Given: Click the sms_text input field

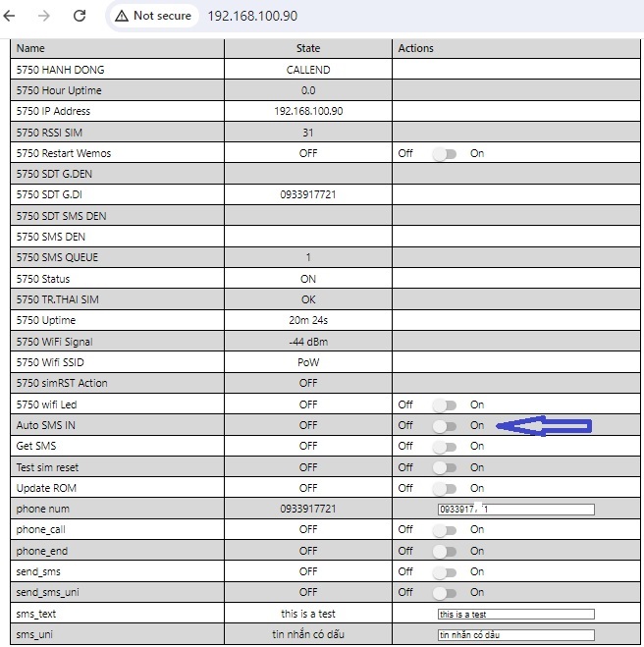Looking at the screenshot, I should point(515,614).
